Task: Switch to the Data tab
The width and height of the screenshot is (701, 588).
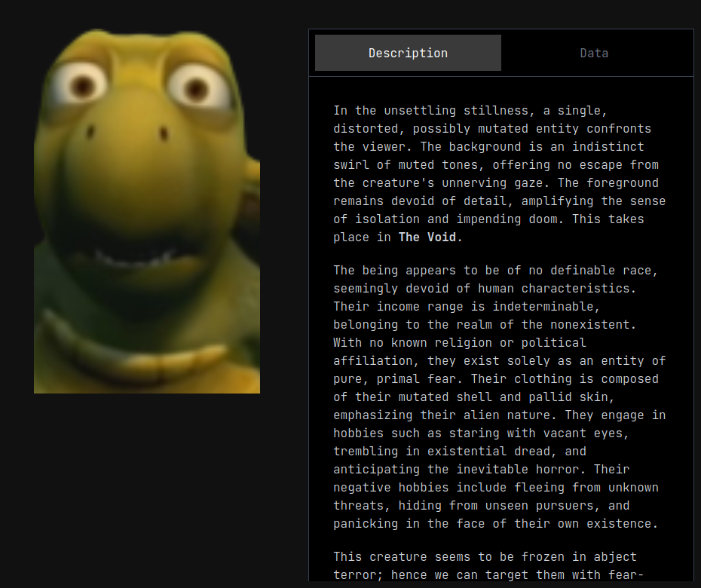Action: pyautogui.click(x=594, y=53)
